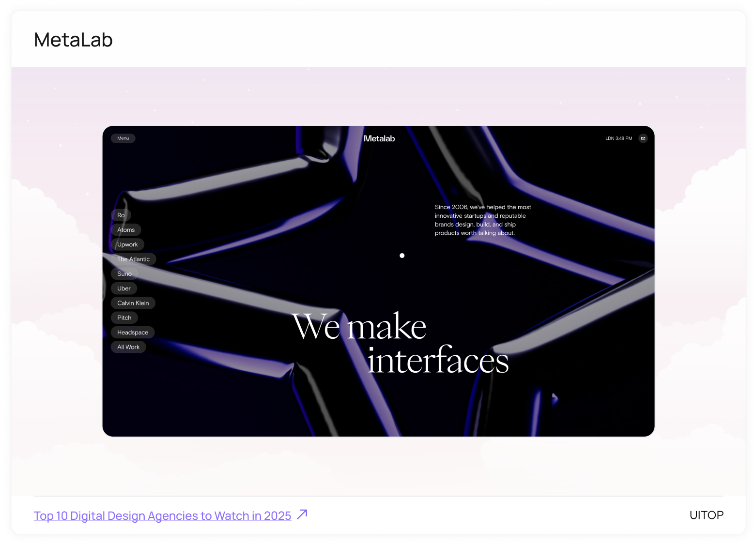Select the Pitch project pill
Screen dimensions: 756x545
pos(124,318)
